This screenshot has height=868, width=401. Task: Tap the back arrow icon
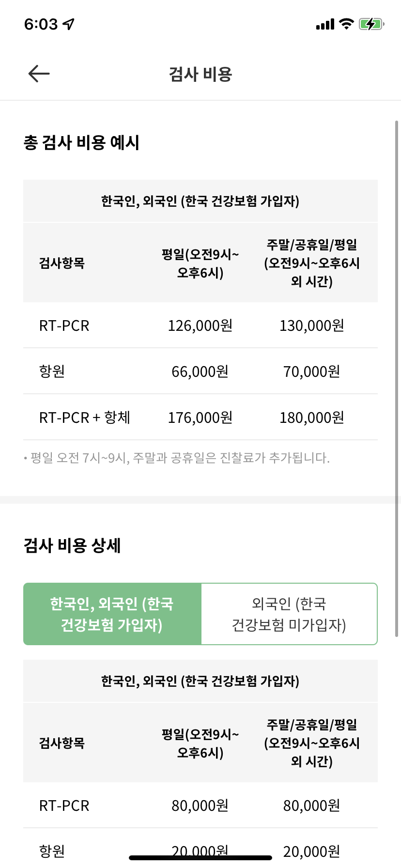click(39, 74)
